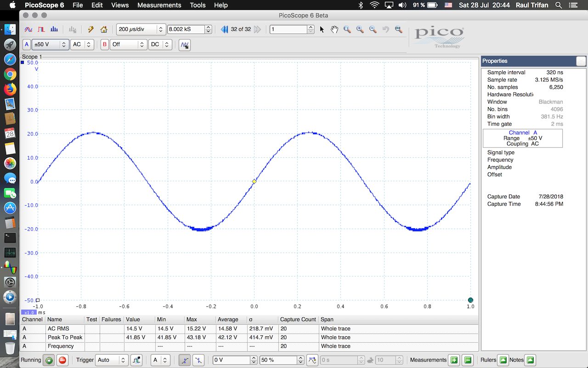Click the undo zoom icon
Viewport: 588px width, 368px height.
click(386, 29)
